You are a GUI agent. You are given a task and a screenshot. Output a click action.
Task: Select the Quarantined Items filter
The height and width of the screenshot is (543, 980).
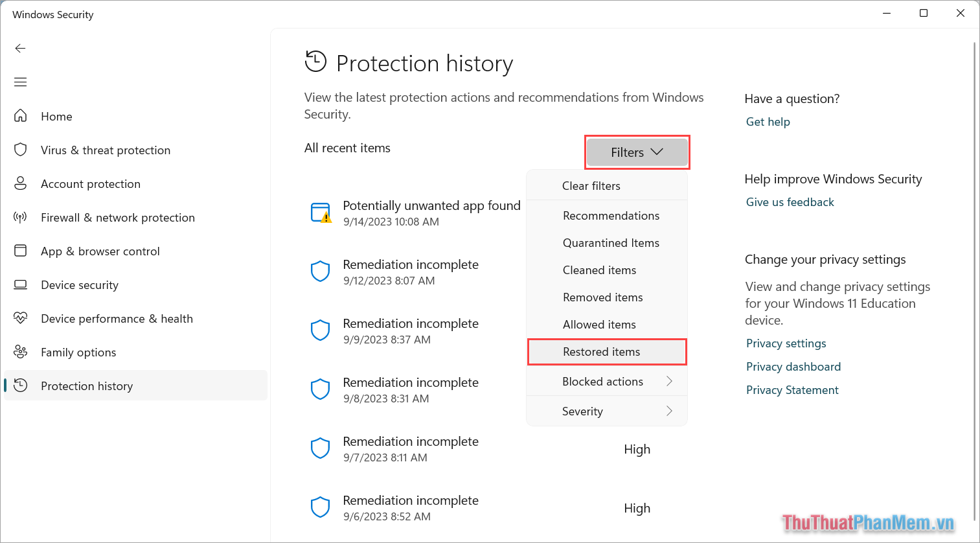(x=610, y=242)
